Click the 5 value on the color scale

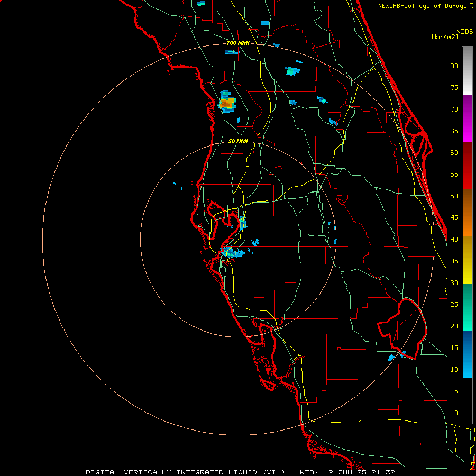[x=456, y=391]
